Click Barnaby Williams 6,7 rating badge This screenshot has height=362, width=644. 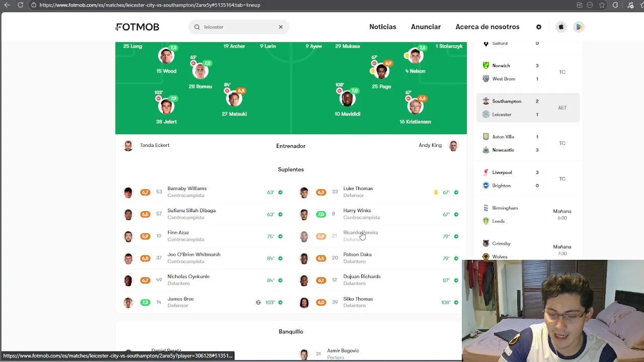[x=145, y=192]
